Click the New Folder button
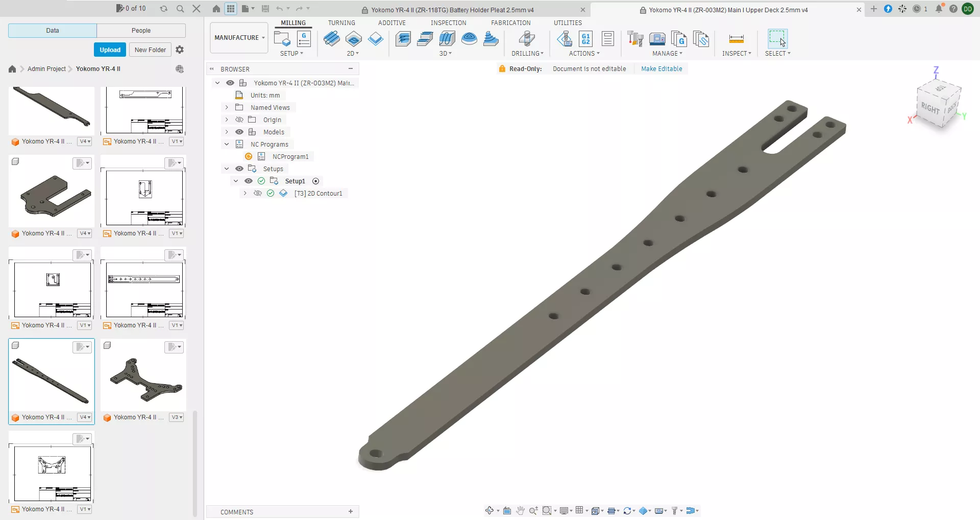 click(150, 50)
